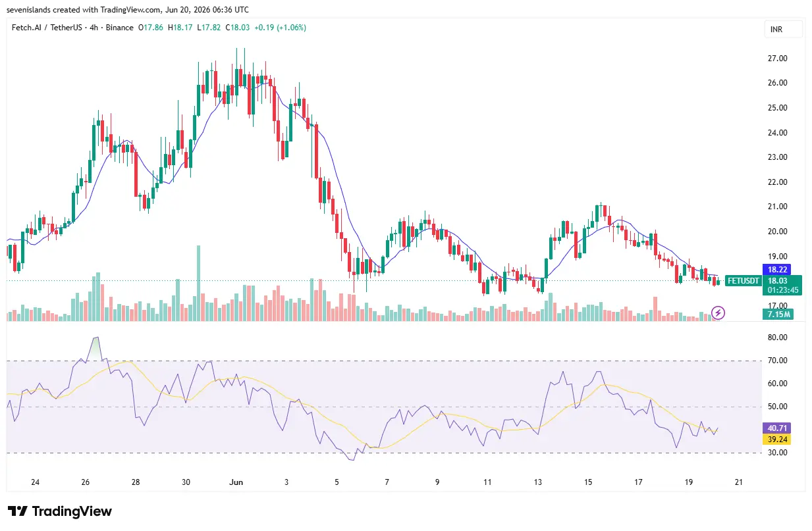
Task: Click the date 13 on time axis
Action: [538, 482]
